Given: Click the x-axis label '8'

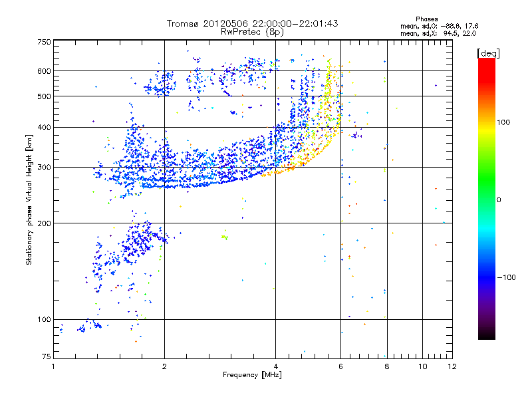Looking at the screenshot, I should coord(387,366).
